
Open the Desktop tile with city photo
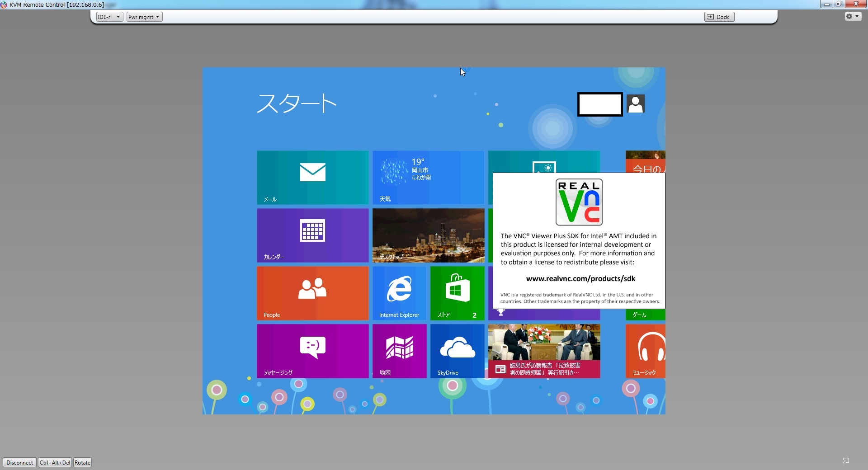[428, 235]
